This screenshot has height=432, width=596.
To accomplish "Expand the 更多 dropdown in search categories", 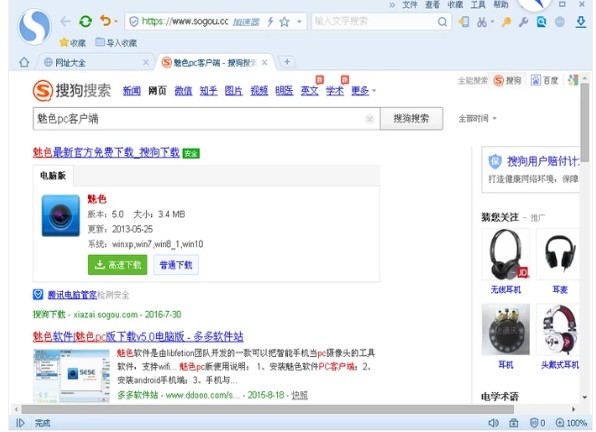I will pyautogui.click(x=363, y=90).
